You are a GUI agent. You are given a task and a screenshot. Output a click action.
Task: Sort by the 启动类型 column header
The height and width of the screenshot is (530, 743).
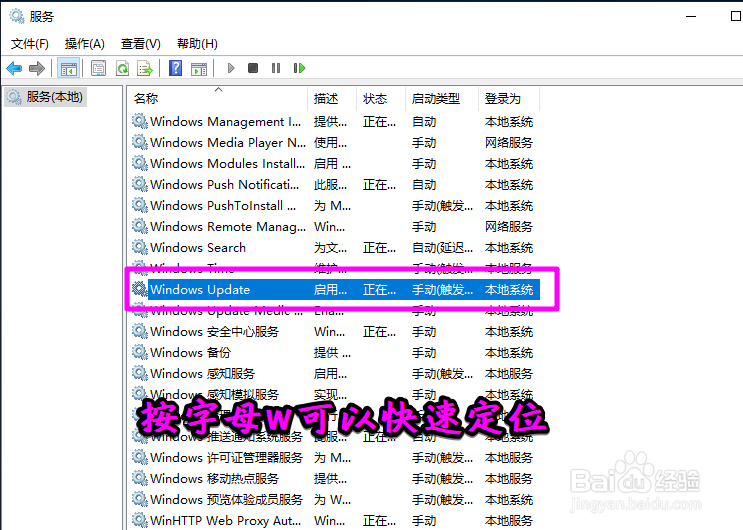(x=443, y=99)
